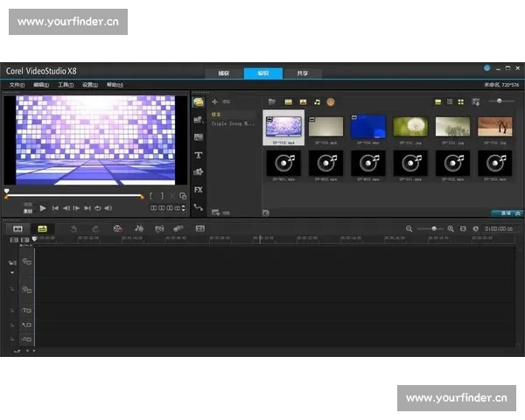Switch to the 共享 (Share) tab
The height and width of the screenshot is (420, 525).
302,73
